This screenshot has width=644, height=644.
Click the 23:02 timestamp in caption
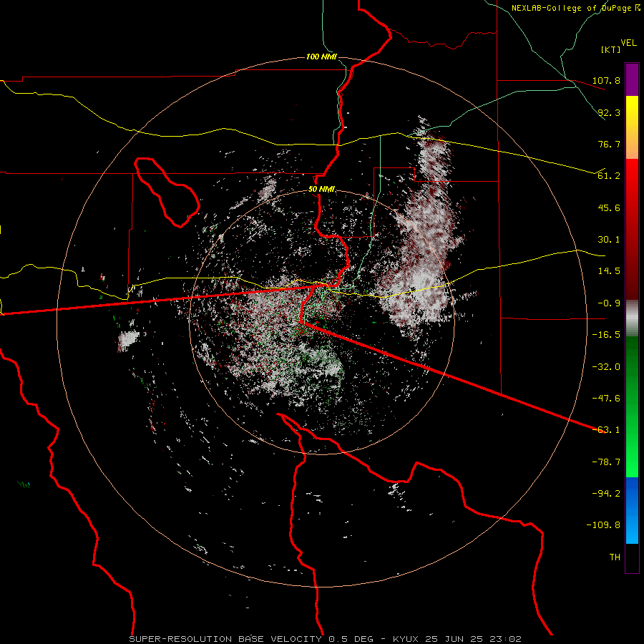coord(506,639)
